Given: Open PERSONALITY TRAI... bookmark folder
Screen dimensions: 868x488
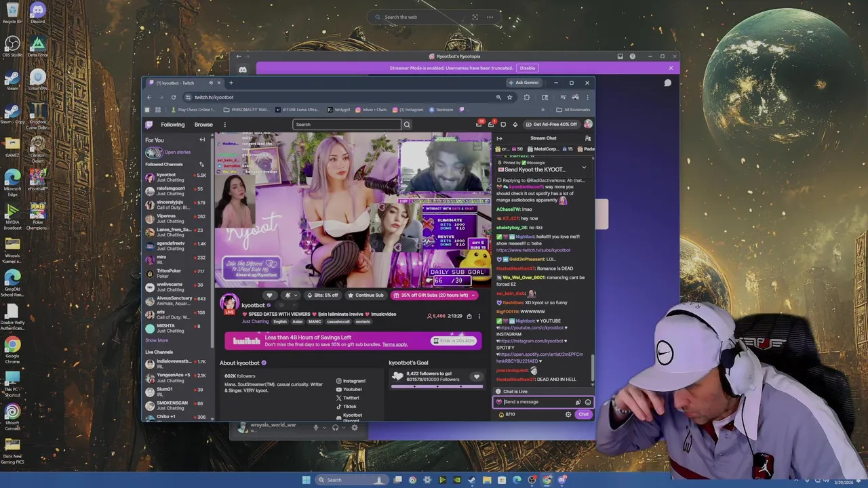Looking at the screenshot, I should 247,110.
